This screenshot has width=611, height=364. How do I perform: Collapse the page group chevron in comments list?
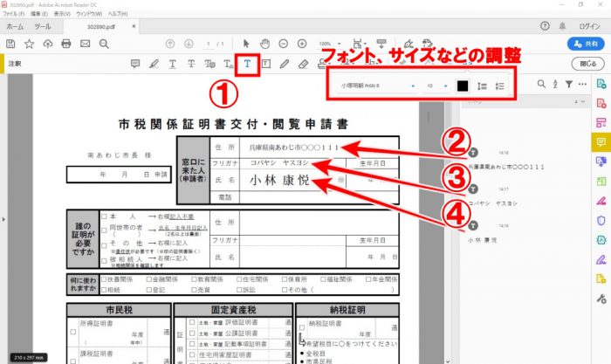[583, 102]
